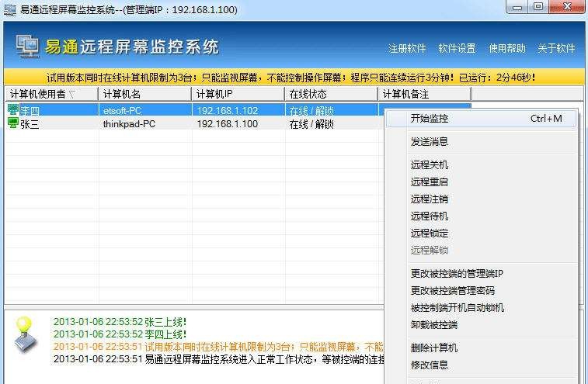Click 在线 / 解锁 status in 张三 row

tap(311, 124)
